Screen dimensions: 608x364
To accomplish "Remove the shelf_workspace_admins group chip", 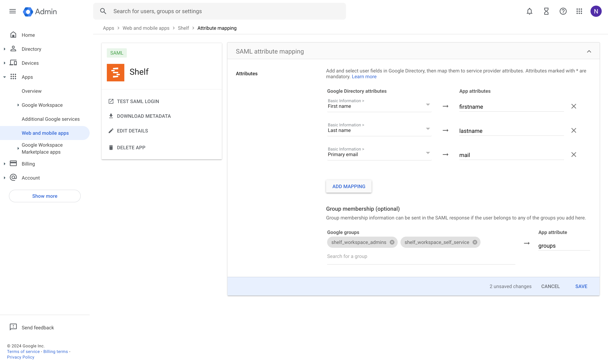I will (x=392, y=242).
